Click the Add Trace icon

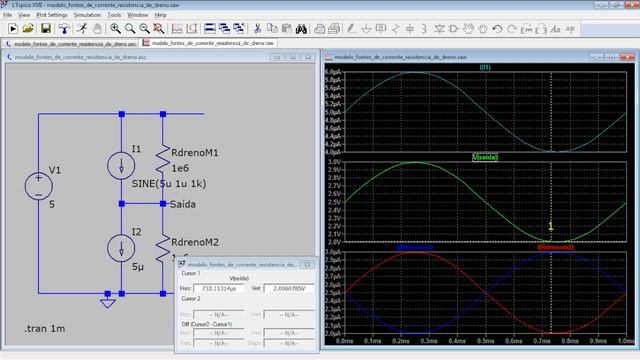pos(192,29)
